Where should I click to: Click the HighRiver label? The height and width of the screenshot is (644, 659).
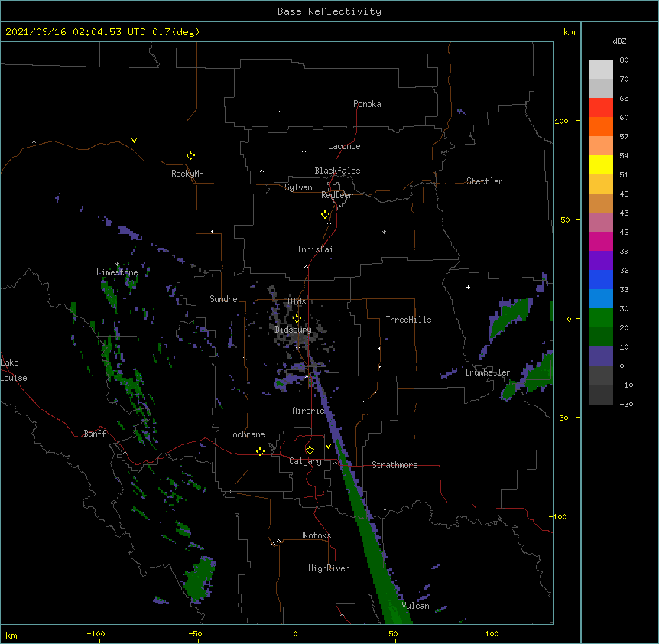pyautogui.click(x=329, y=568)
